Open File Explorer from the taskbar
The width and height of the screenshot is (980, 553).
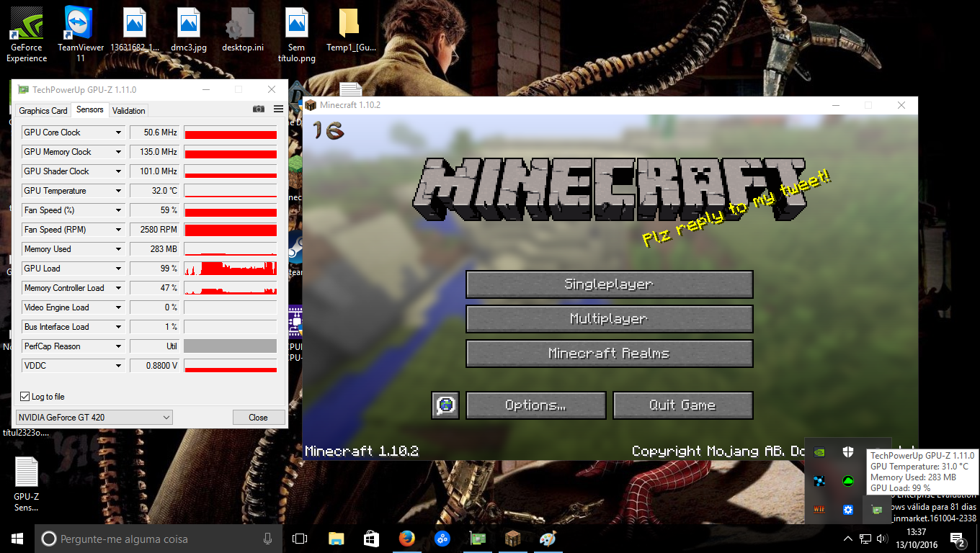pos(337,539)
